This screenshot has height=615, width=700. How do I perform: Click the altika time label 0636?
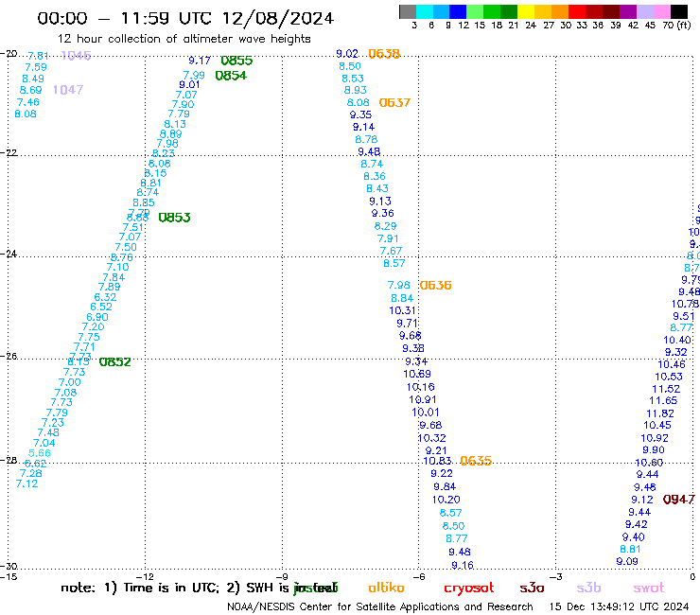(436, 285)
